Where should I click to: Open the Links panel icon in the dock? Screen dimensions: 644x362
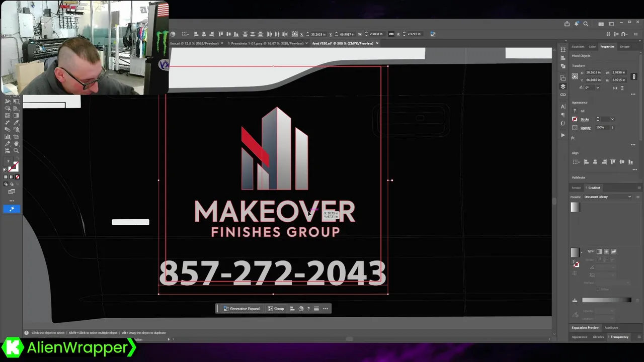tap(563, 95)
